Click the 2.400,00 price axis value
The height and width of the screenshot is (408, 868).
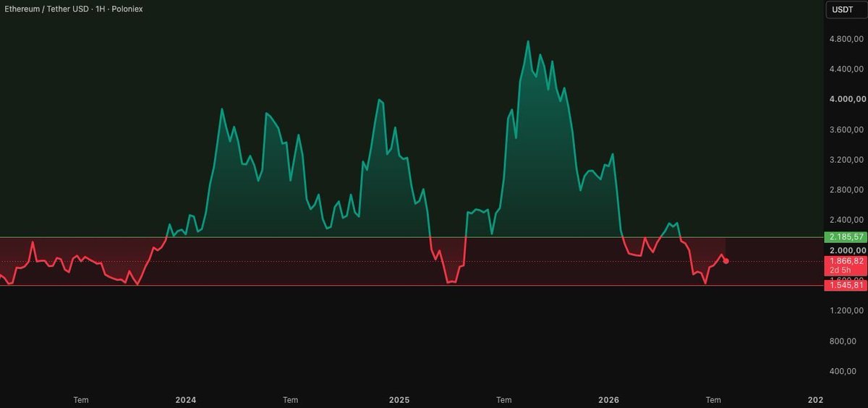pyautogui.click(x=846, y=220)
